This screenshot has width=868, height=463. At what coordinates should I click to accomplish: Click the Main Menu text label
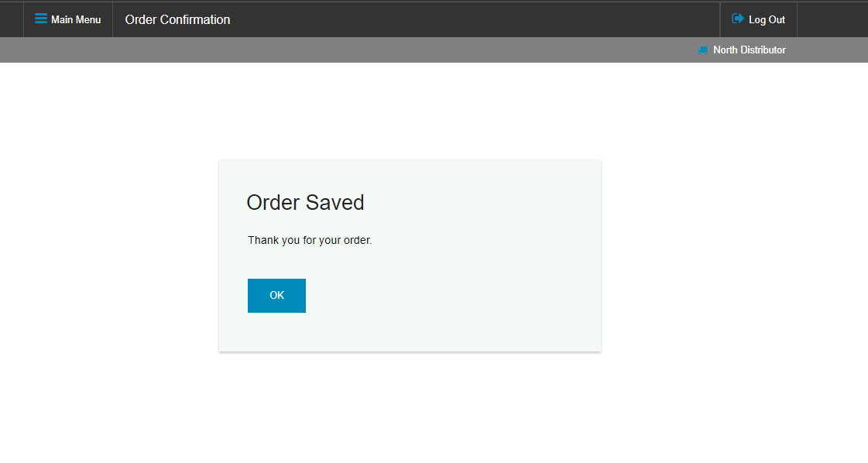(76, 19)
